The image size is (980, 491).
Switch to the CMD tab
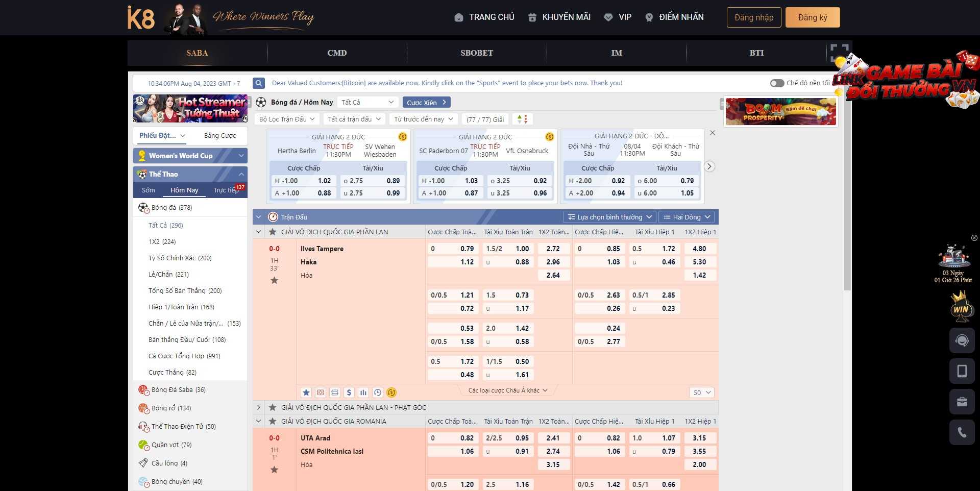337,53
